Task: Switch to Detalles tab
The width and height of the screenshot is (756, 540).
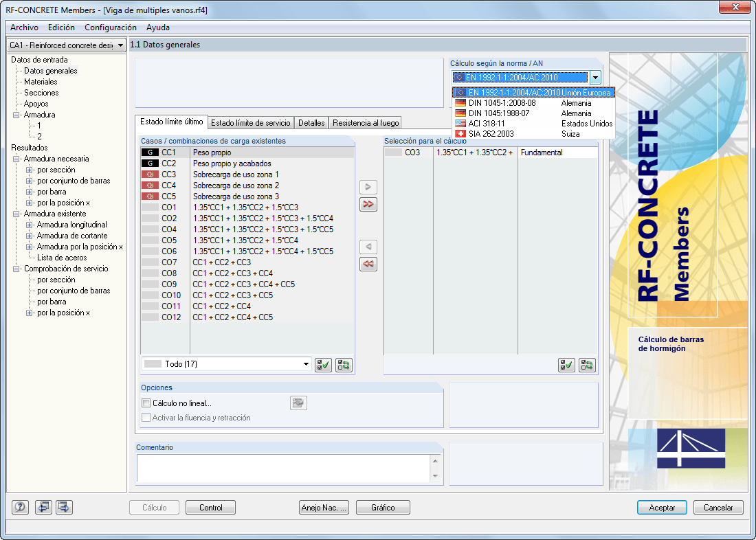Action: pyautogui.click(x=311, y=123)
